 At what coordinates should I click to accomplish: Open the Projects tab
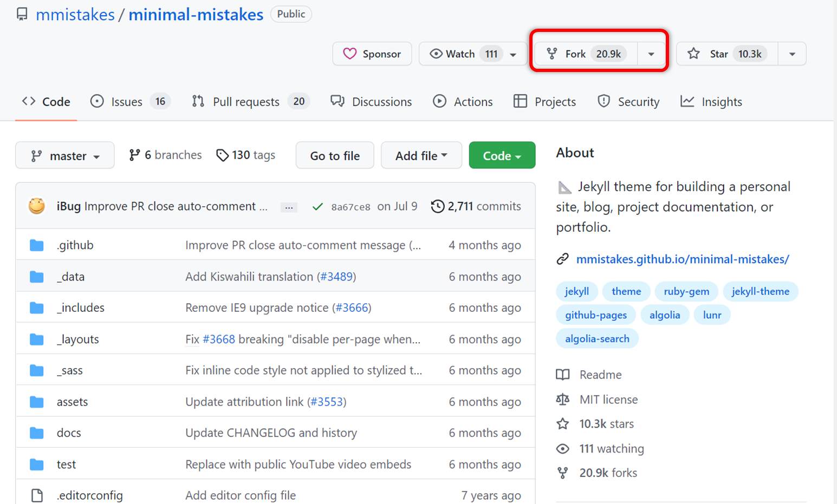pos(544,102)
